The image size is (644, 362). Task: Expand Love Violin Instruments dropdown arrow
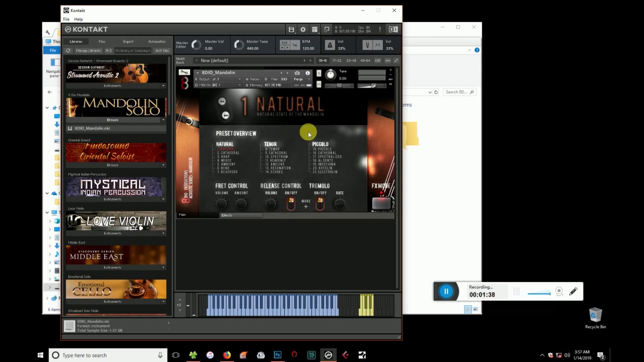point(163,233)
